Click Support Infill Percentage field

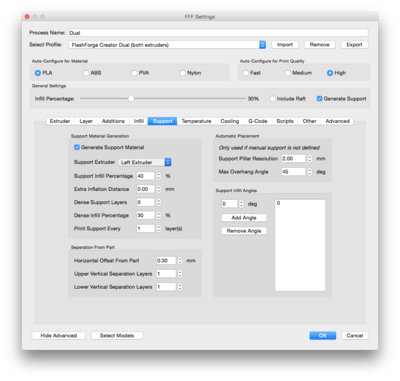[x=146, y=176]
